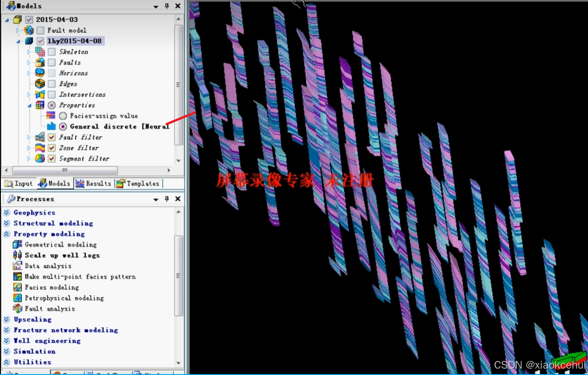Click the Fault filter icon

point(40,137)
